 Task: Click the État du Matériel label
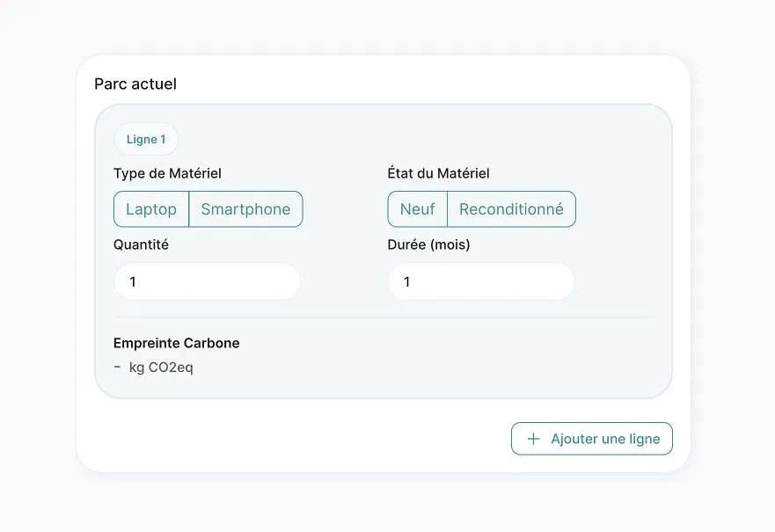tap(438, 173)
